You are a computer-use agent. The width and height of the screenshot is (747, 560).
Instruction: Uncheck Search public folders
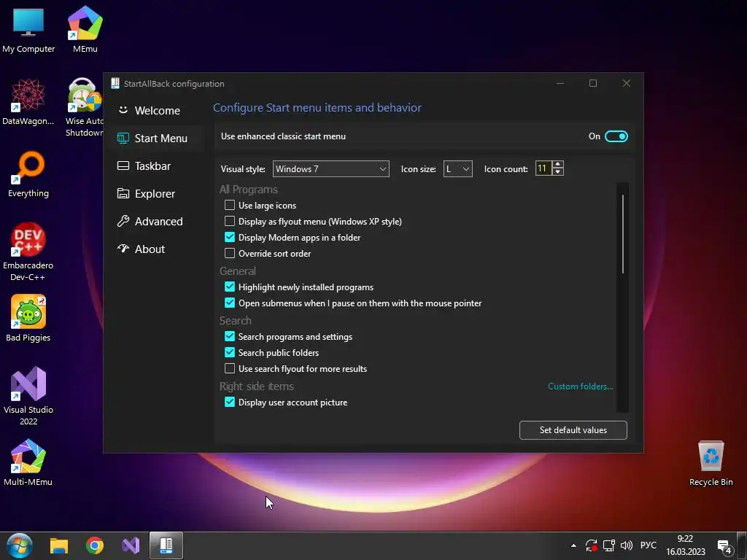(x=230, y=353)
